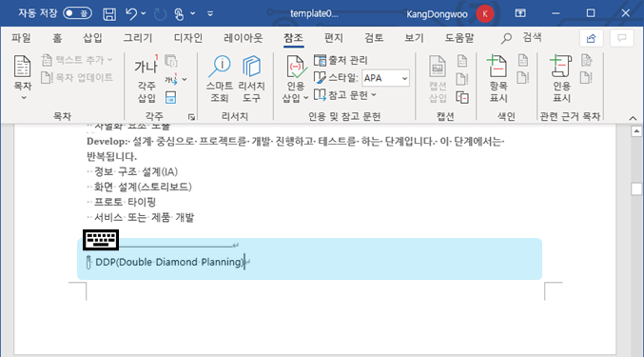Viewport: 644px width, 357px height.
Task: Open the 도움말 tab
Action: 459,38
